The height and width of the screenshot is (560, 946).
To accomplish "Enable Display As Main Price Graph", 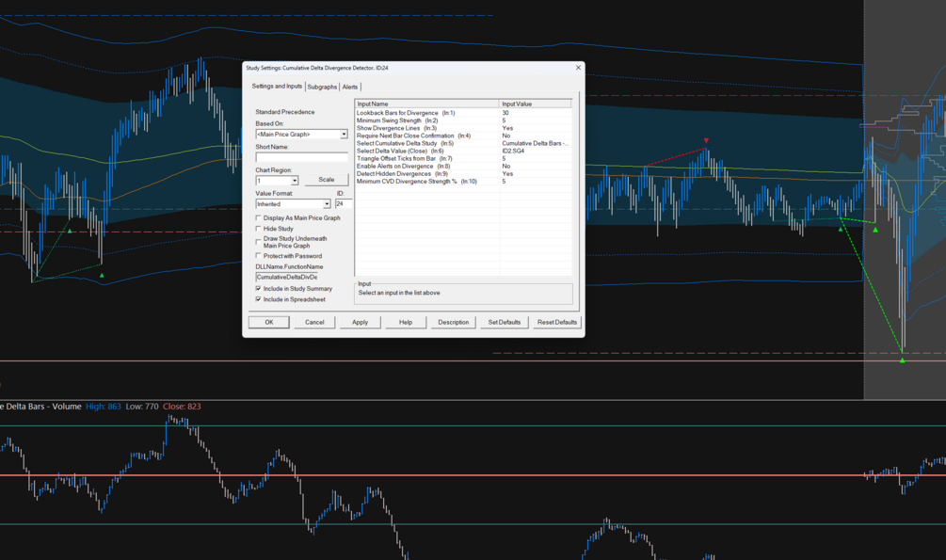I will coord(258,217).
